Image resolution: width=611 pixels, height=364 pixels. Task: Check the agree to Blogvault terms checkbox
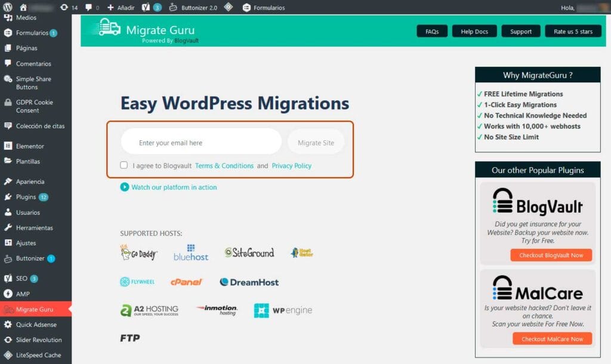(124, 165)
